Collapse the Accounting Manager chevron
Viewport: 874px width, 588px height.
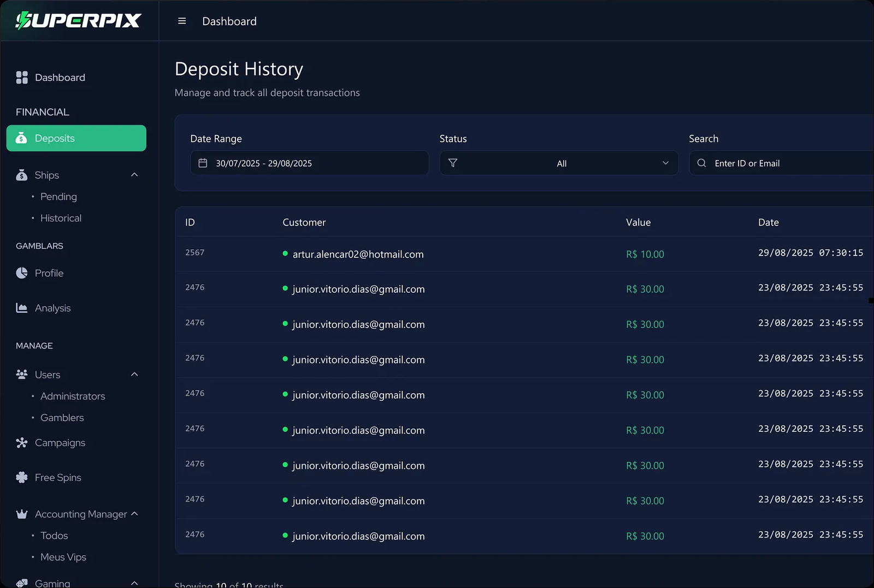point(134,514)
